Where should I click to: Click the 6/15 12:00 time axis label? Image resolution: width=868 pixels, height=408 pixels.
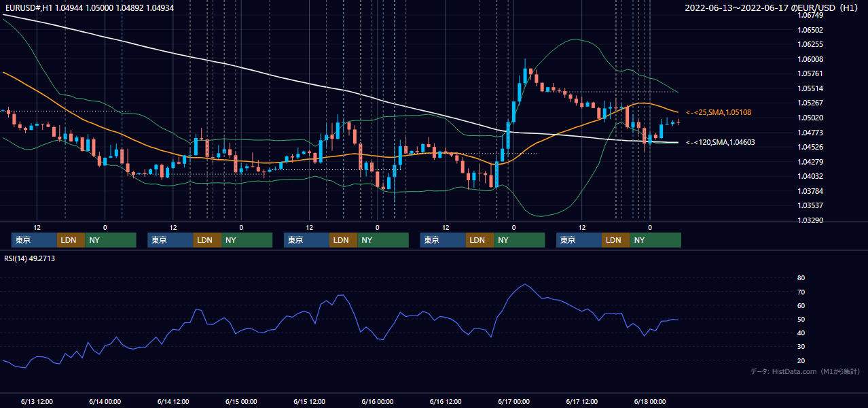310,401
